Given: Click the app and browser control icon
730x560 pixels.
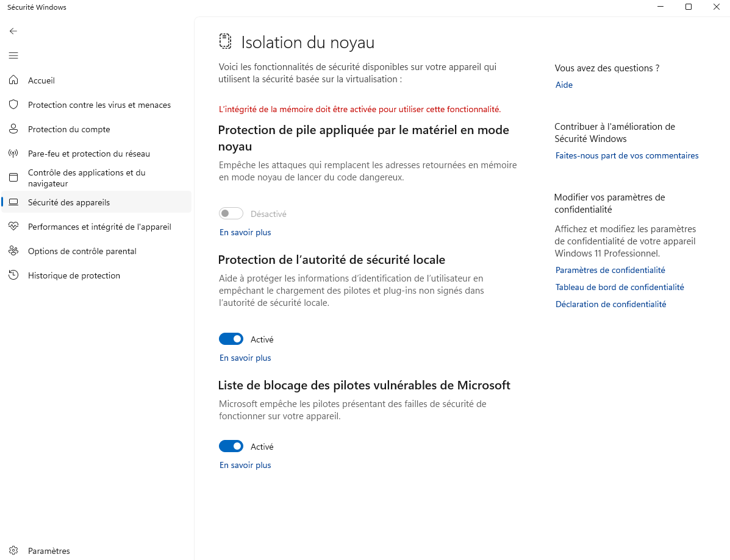Looking at the screenshot, I should [13, 177].
